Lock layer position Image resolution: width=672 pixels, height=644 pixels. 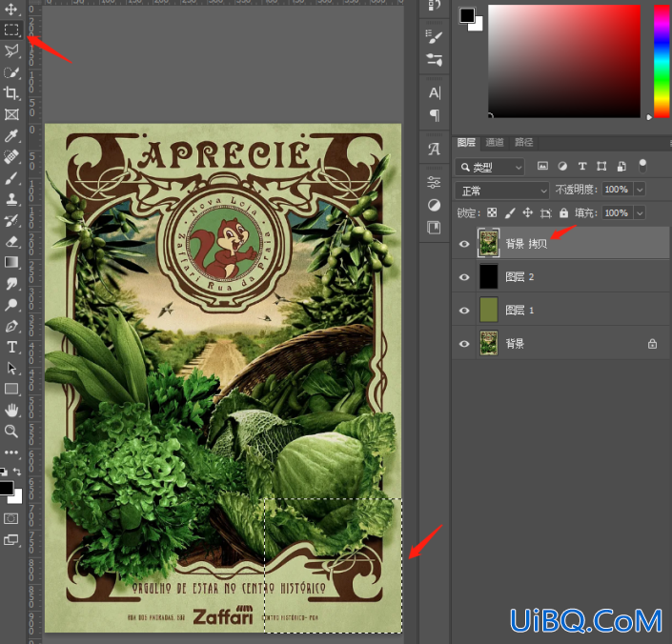pos(527,212)
